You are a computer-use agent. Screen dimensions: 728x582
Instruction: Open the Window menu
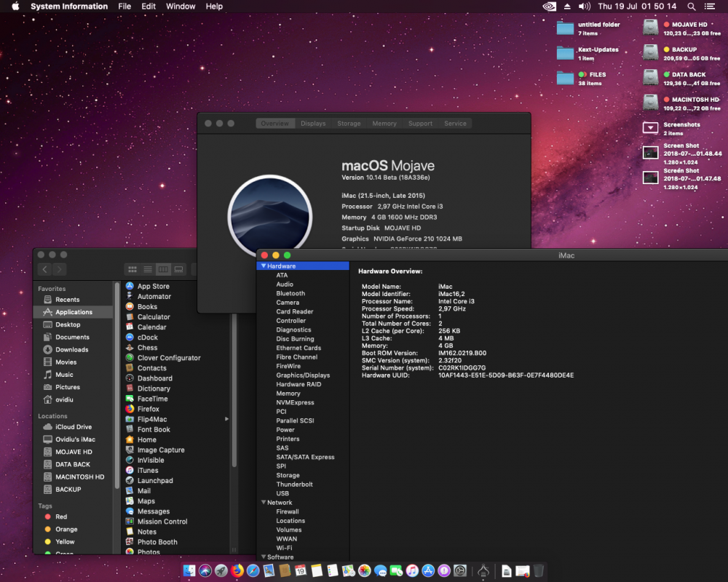pos(181,7)
